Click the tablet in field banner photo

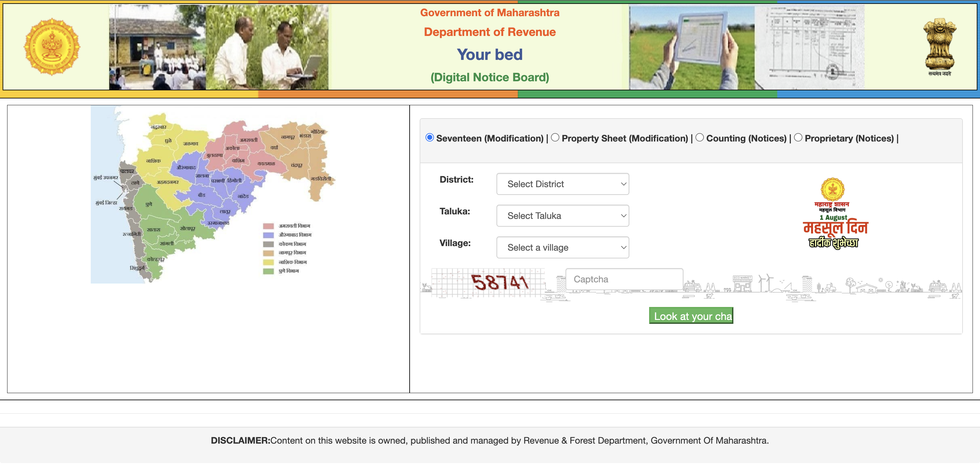coord(692,47)
